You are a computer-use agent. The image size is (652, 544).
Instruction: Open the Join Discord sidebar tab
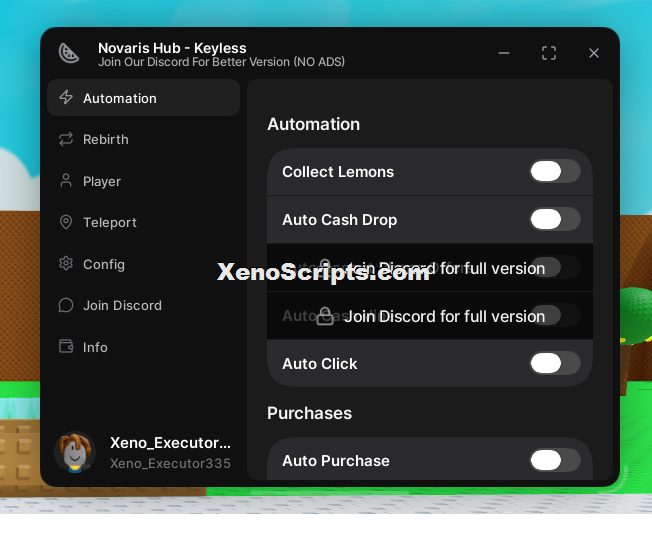[x=143, y=305]
